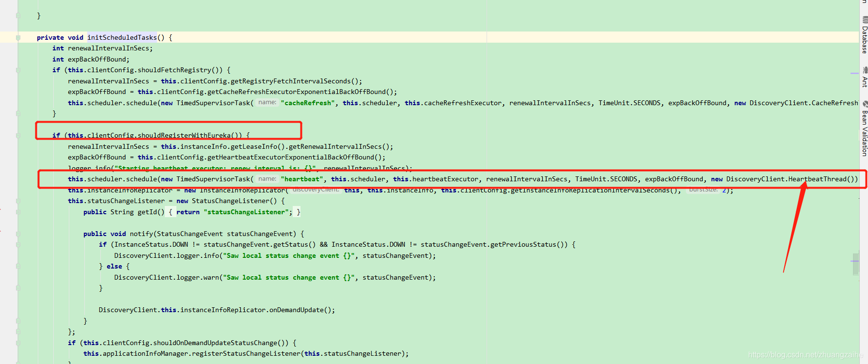Click the Bean Validation icon in sidebar

[865, 104]
